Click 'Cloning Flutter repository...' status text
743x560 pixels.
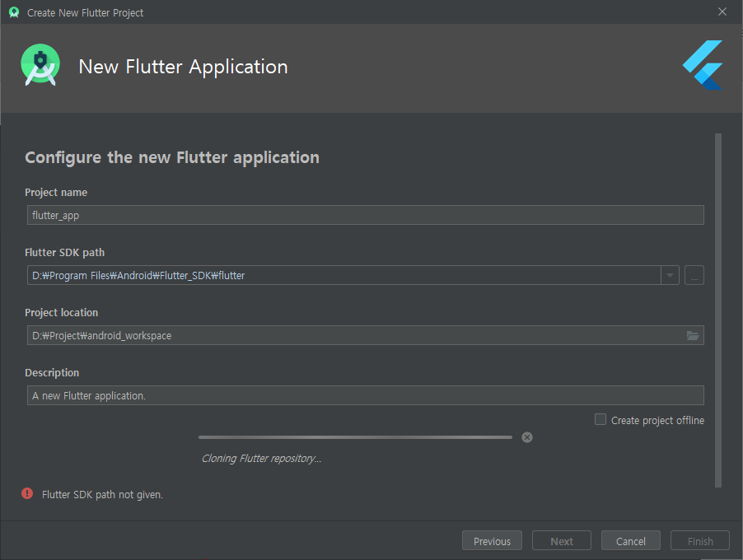click(x=262, y=459)
